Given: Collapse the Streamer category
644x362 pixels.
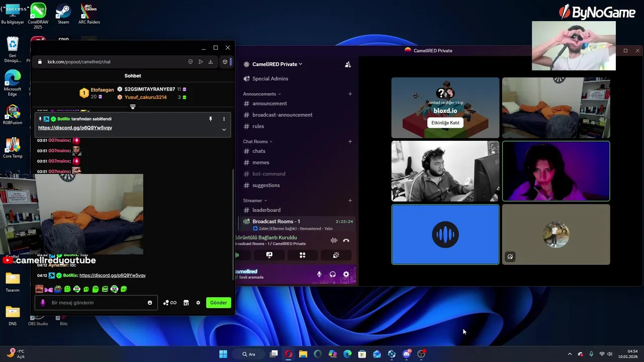Looking at the screenshot, I should coord(255,201).
